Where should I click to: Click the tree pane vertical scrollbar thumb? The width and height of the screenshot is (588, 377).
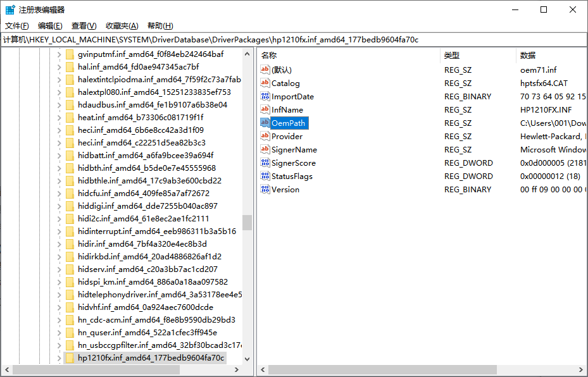pos(247,222)
